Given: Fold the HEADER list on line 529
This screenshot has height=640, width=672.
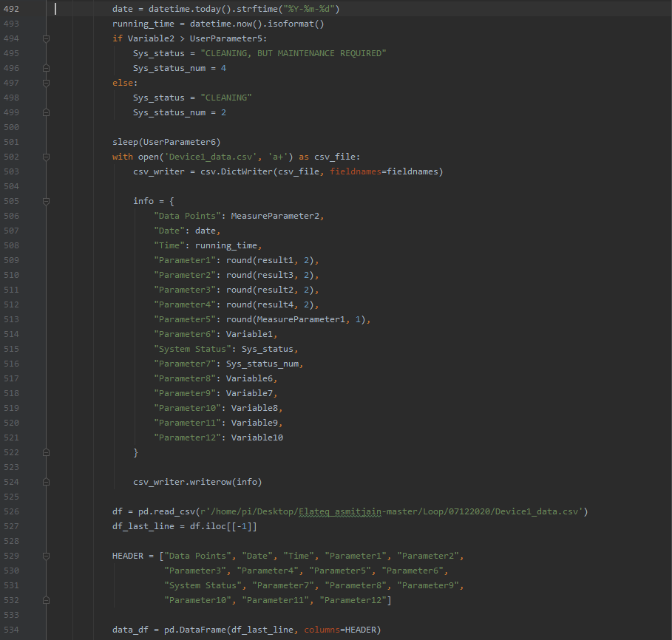Looking at the screenshot, I should pyautogui.click(x=47, y=556).
